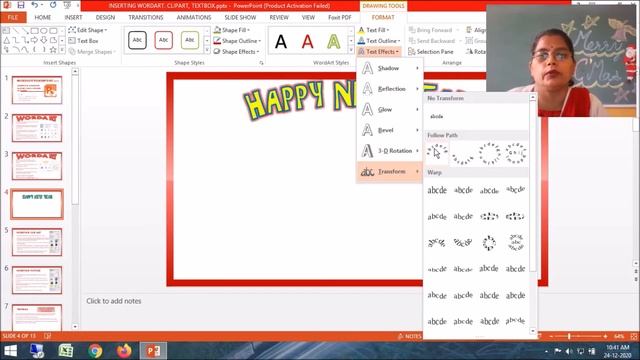Screen dimensions: 640x360
Task: Open the Text Fill dropdown
Action: (x=373, y=30)
